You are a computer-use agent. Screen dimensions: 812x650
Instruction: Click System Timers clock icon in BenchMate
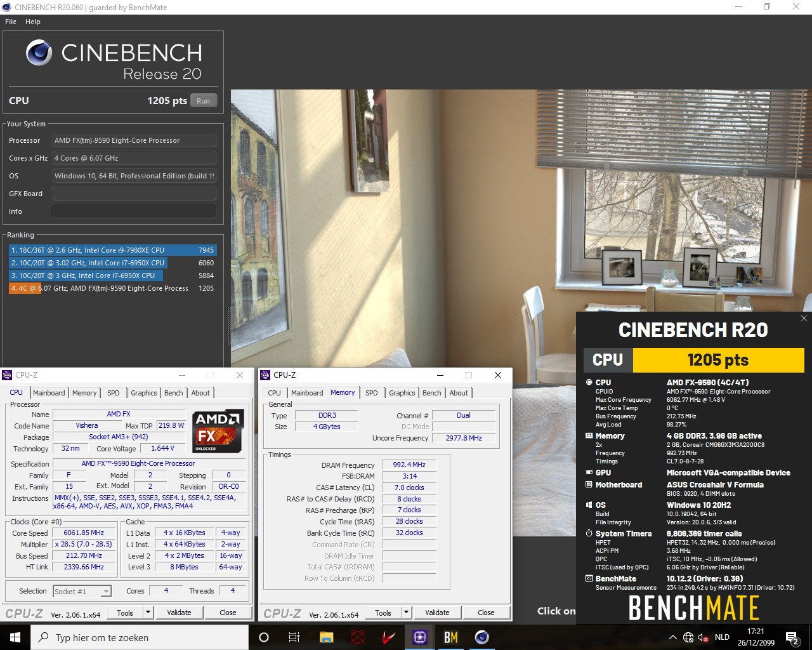589,534
